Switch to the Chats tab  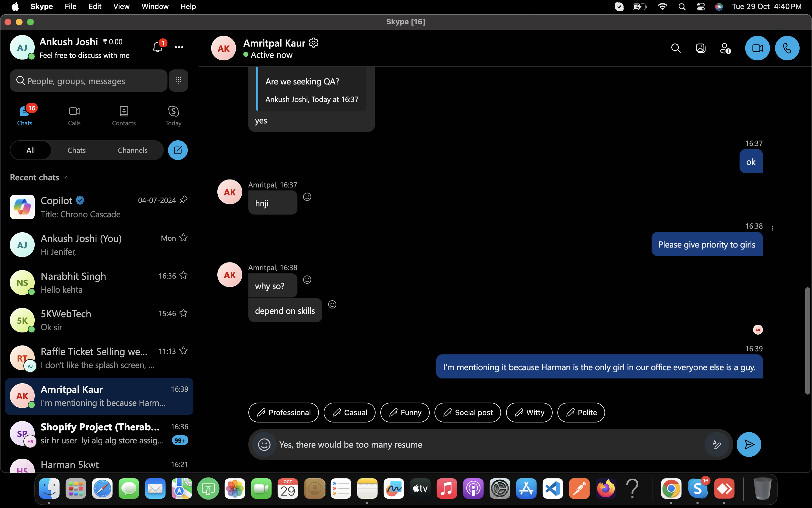25,116
